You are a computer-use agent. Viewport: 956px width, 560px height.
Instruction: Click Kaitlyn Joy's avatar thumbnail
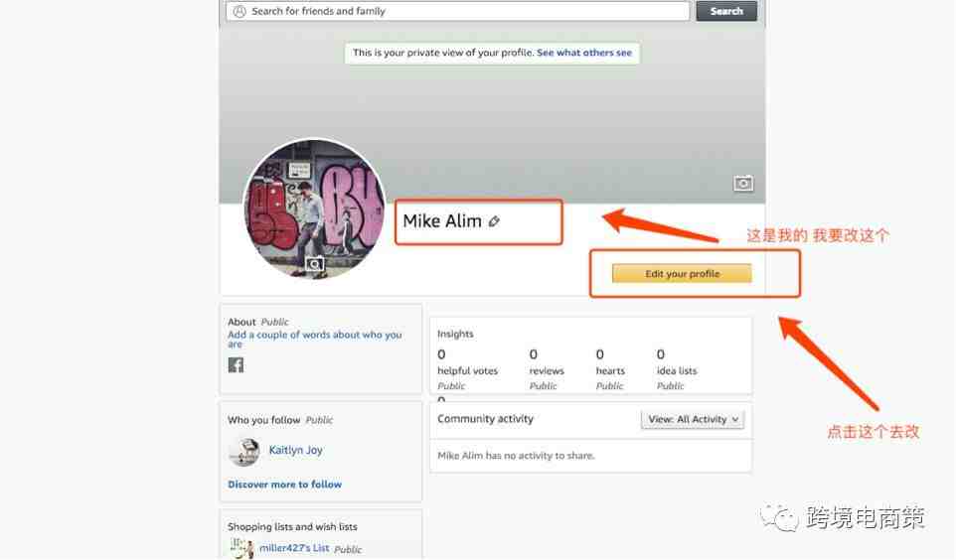(244, 452)
